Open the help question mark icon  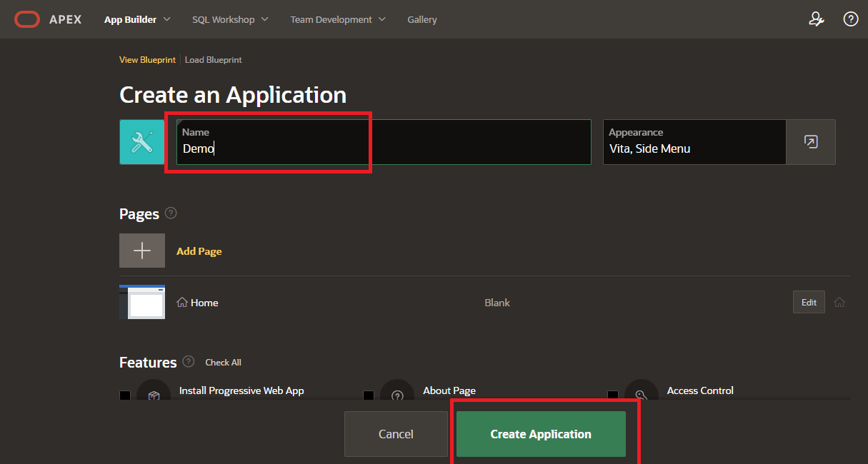(850, 19)
